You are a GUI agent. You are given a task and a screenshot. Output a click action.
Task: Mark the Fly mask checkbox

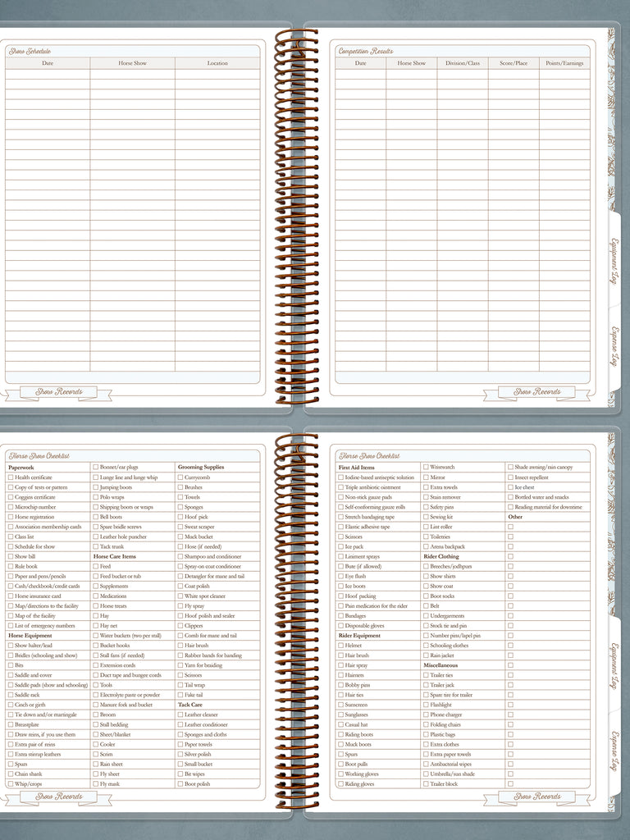(95, 783)
